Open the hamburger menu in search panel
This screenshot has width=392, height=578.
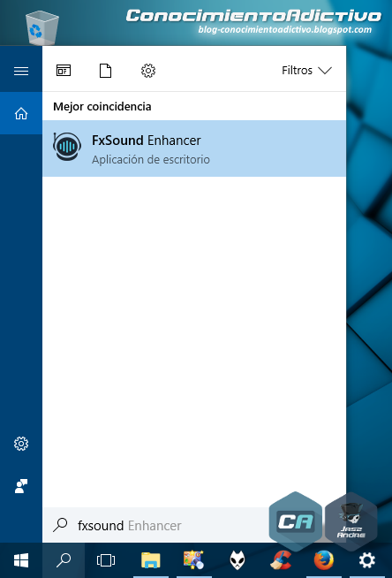(x=21, y=71)
